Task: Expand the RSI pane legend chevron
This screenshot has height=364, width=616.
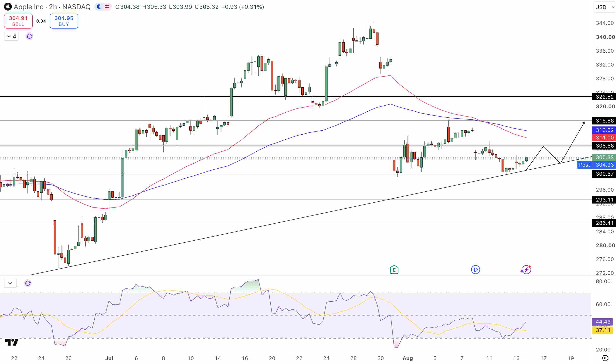Action: point(10,283)
